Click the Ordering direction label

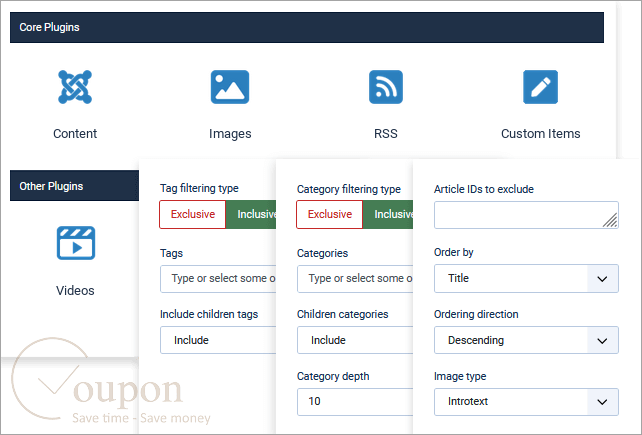click(476, 314)
